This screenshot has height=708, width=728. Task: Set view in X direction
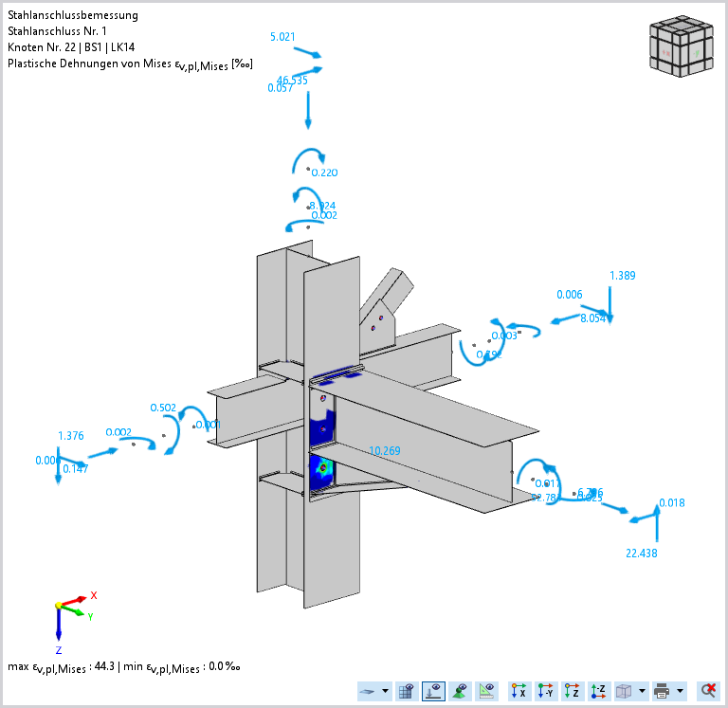(x=519, y=691)
